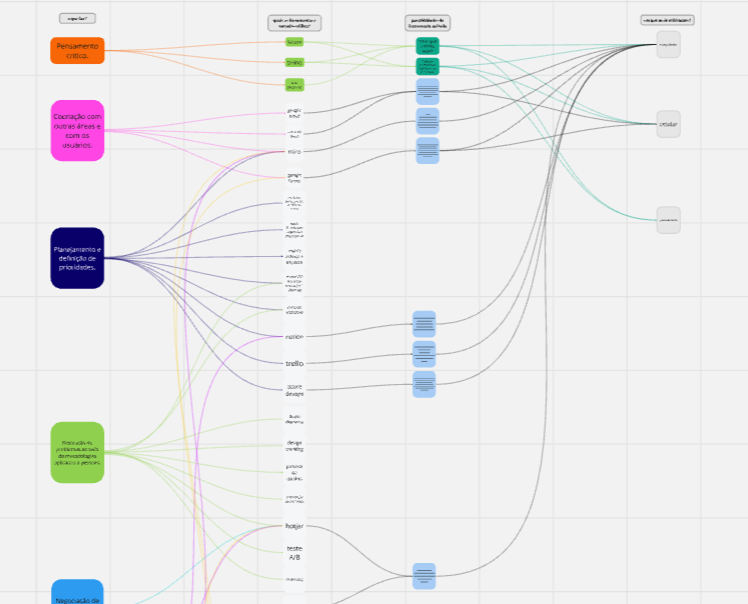Click the hotjar text node

(x=294, y=526)
